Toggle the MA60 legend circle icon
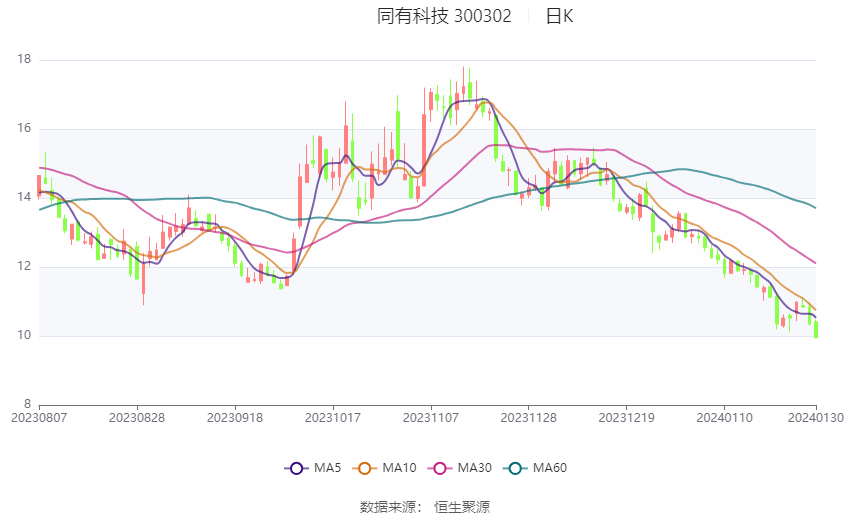Viewport: 850px width, 517px height. [515, 468]
